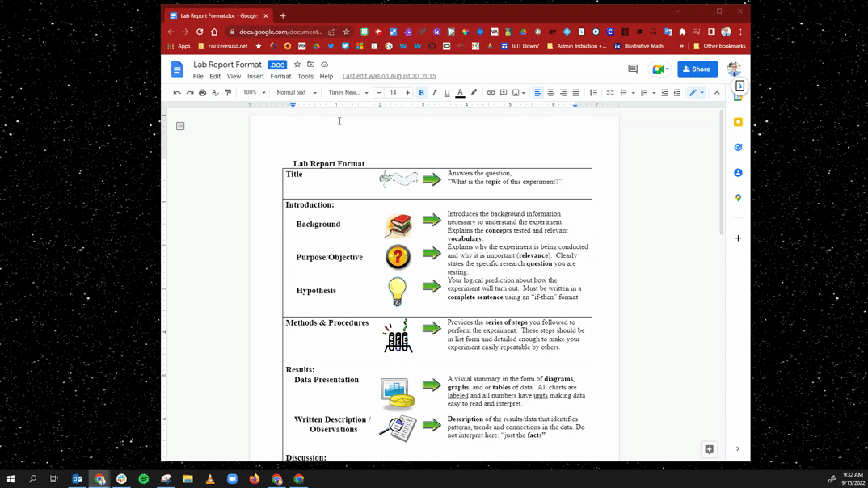Open Contacts in the side panel
The height and width of the screenshot is (488, 868).
(x=738, y=173)
